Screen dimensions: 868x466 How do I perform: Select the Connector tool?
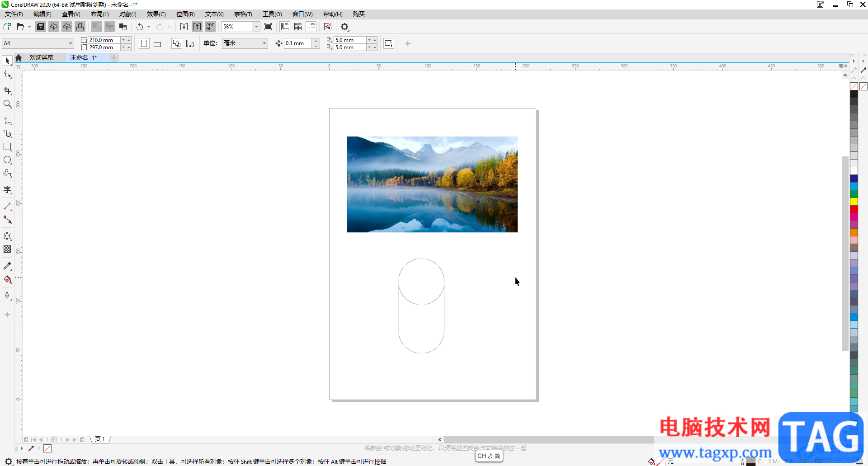[x=7, y=220]
